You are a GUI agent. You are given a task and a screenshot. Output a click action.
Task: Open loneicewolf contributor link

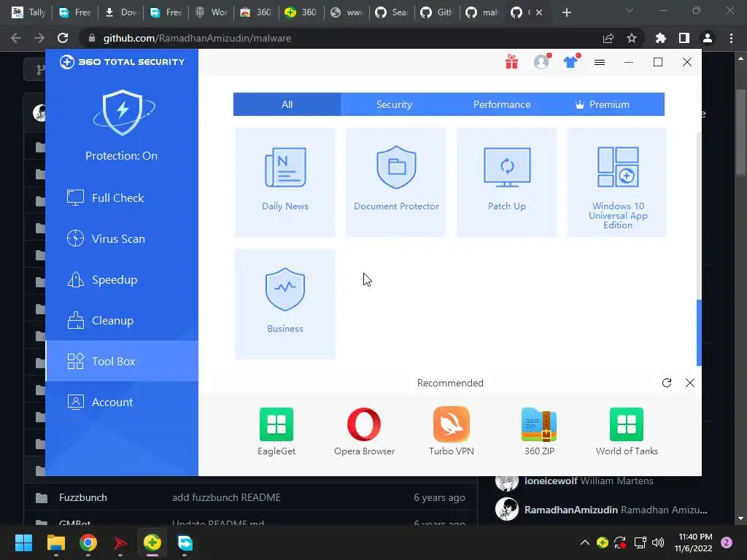point(551,481)
